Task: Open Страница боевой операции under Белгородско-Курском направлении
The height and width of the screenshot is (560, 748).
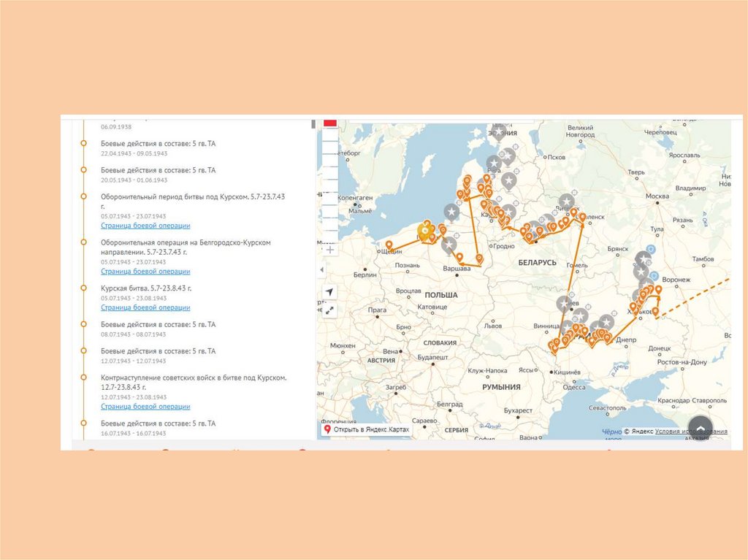Action: coord(145,272)
